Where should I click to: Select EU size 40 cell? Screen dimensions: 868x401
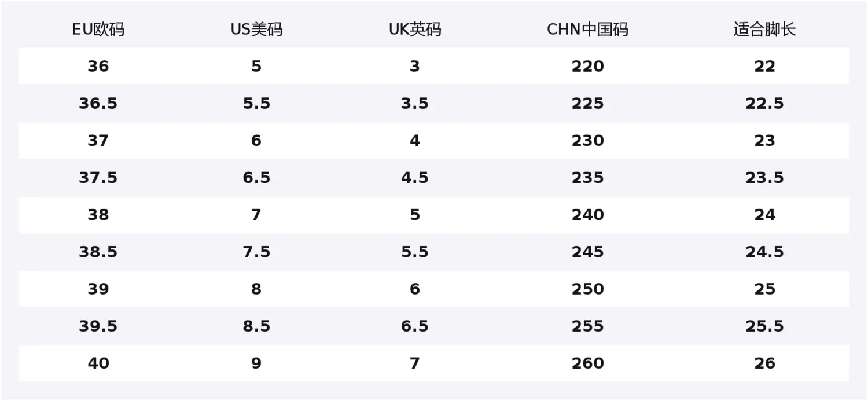(x=98, y=363)
